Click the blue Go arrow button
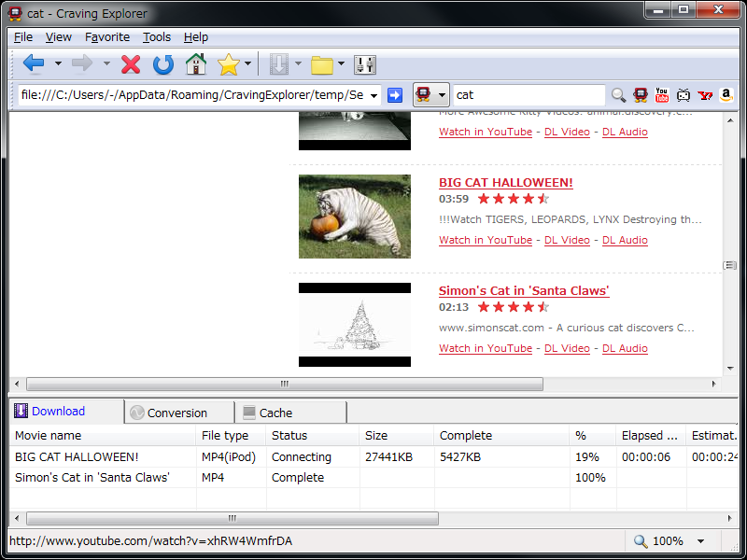This screenshot has height=560, width=747. (394, 95)
